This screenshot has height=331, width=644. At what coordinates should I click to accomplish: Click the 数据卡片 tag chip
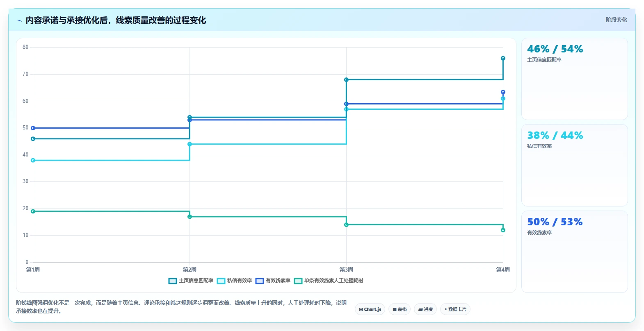tap(455, 309)
